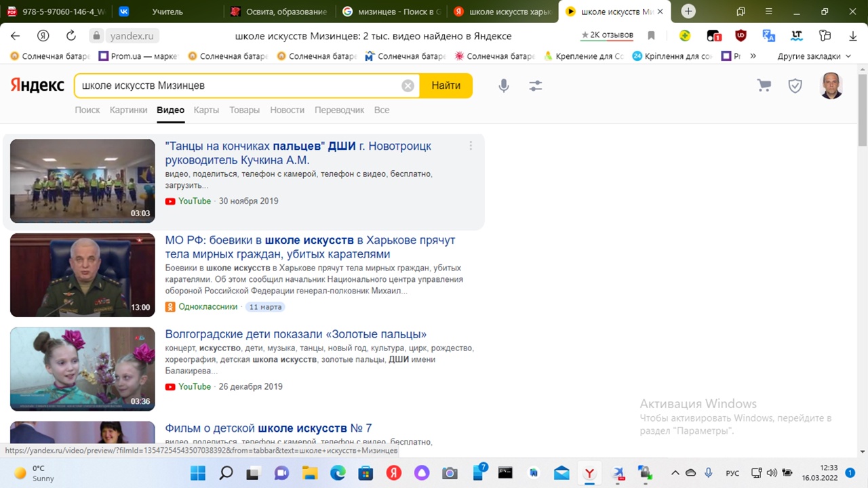Image resolution: width=868 pixels, height=488 pixels.
Task: Select the Карты tab
Action: coord(206,110)
